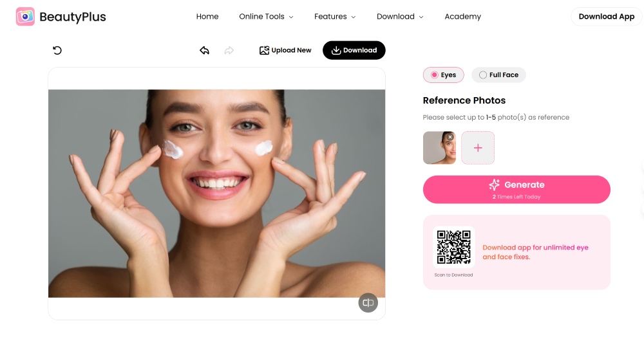Expand the Features dropdown menu

(335, 16)
